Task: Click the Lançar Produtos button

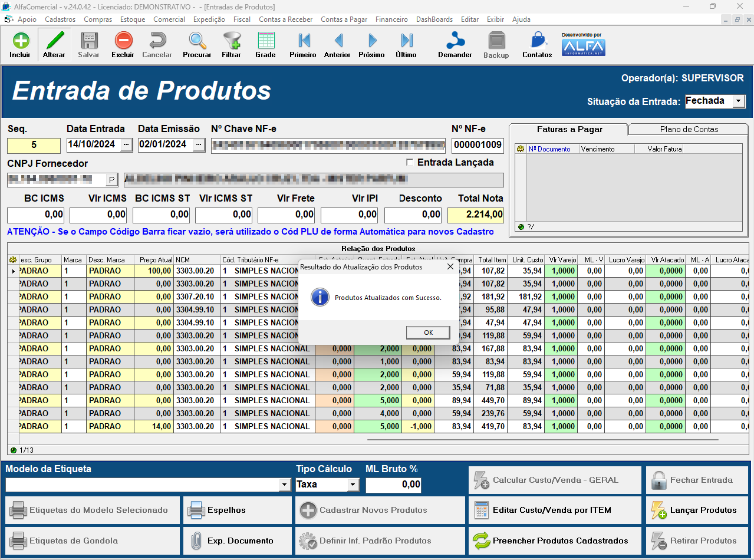Action: point(696,510)
